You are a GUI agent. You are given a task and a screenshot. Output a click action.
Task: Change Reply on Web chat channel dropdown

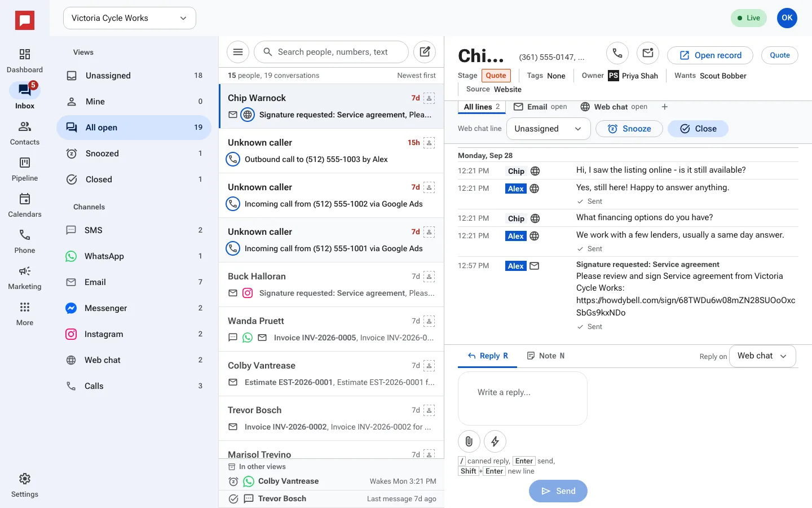point(762,356)
